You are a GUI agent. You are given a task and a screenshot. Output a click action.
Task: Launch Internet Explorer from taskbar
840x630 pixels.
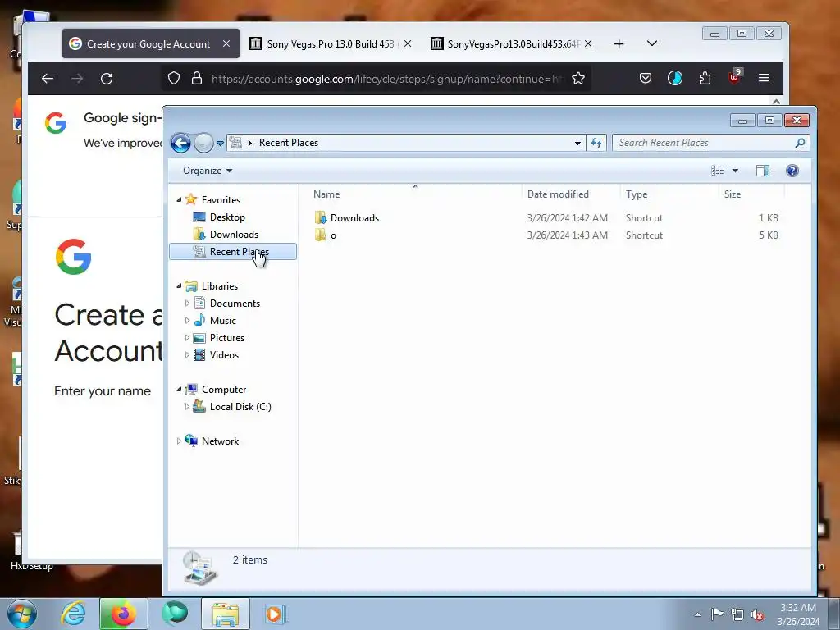point(73,614)
